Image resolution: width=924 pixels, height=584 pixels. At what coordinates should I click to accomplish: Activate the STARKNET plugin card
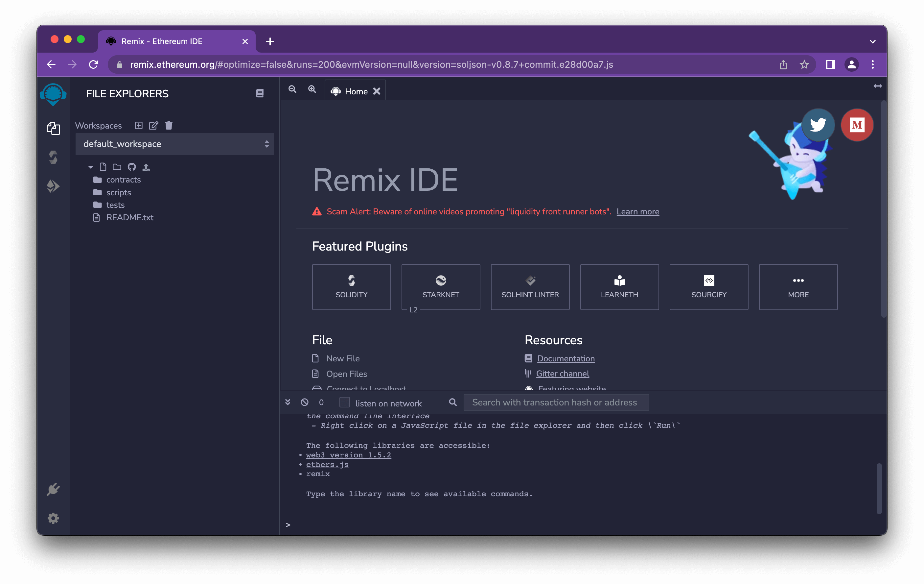[441, 287]
